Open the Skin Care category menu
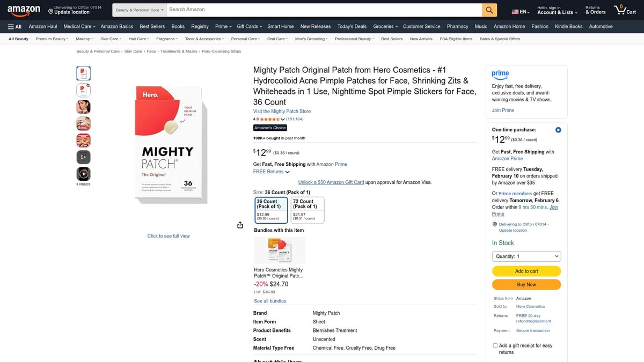The height and width of the screenshot is (362, 644). point(110,38)
